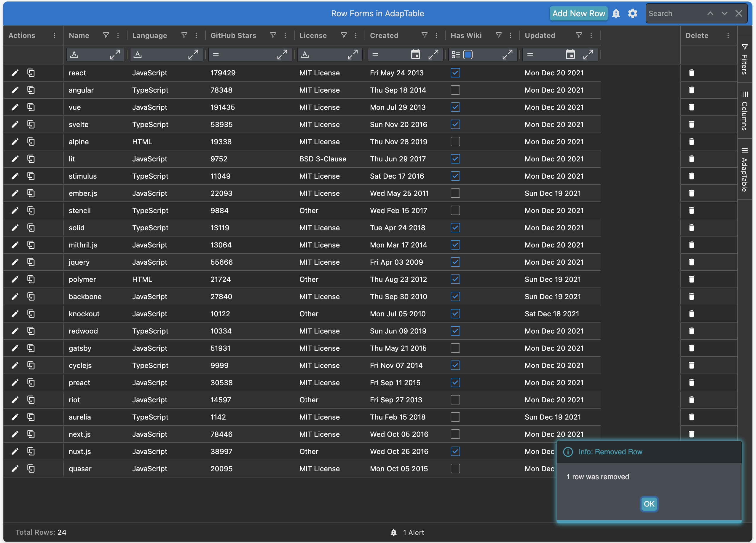The image size is (756, 543).
Task: Click the 1 Alert status text
Action: coord(413,533)
